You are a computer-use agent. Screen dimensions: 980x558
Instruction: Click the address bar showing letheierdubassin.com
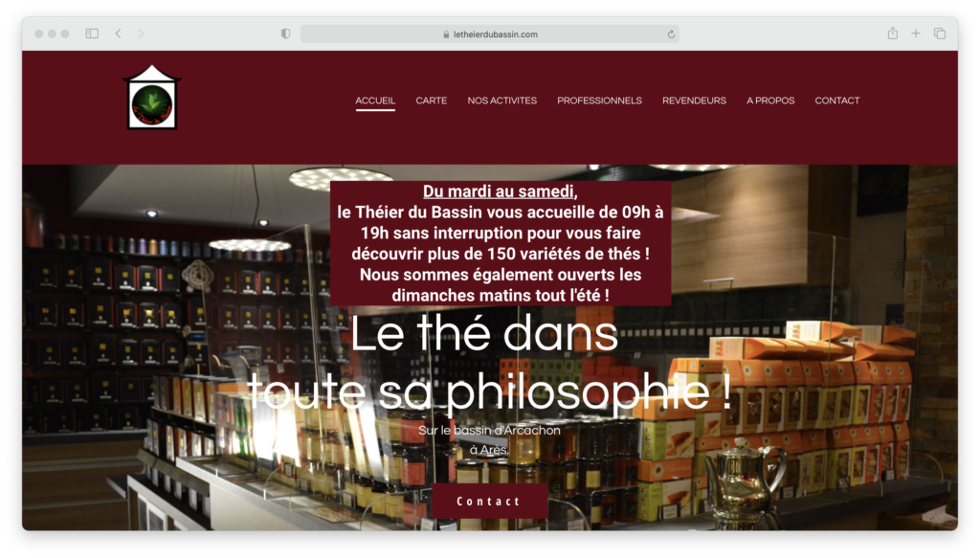(x=489, y=34)
